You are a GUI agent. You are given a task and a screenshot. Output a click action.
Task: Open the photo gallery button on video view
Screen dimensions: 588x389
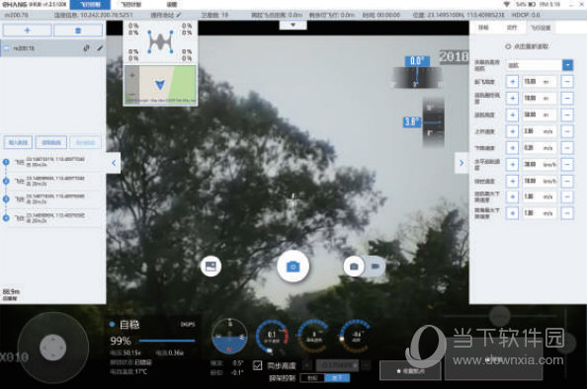pos(210,266)
